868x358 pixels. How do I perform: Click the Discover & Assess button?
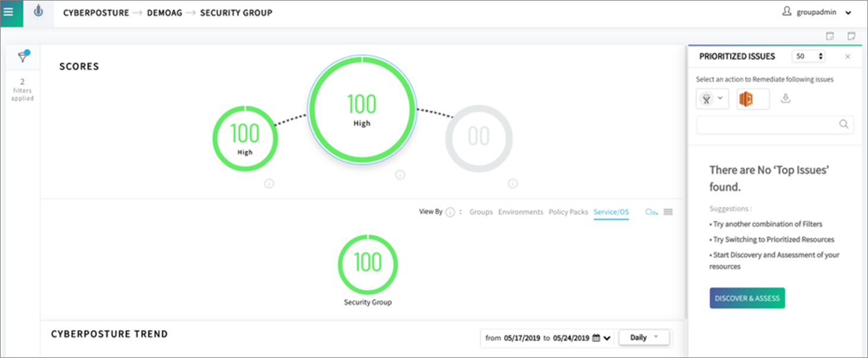tap(747, 298)
